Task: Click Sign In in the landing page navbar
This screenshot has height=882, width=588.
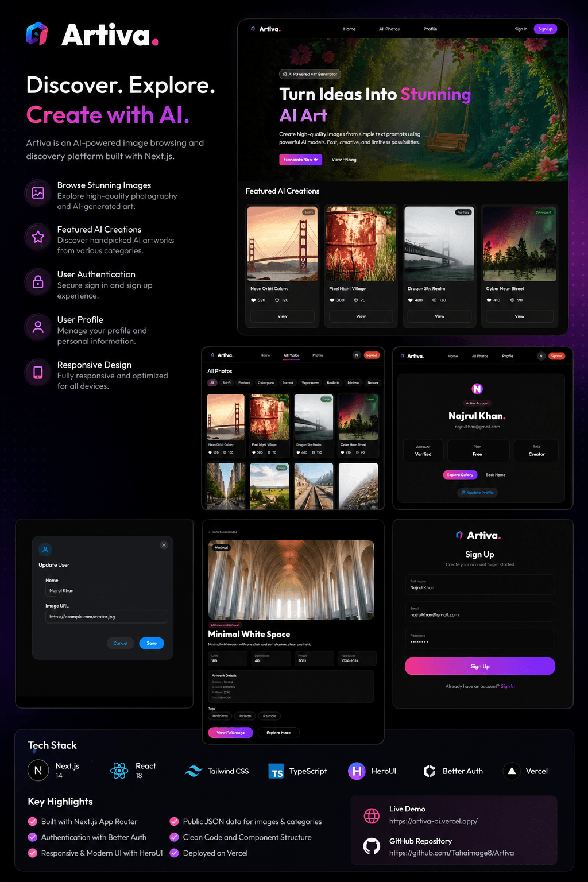Action: 521,29
